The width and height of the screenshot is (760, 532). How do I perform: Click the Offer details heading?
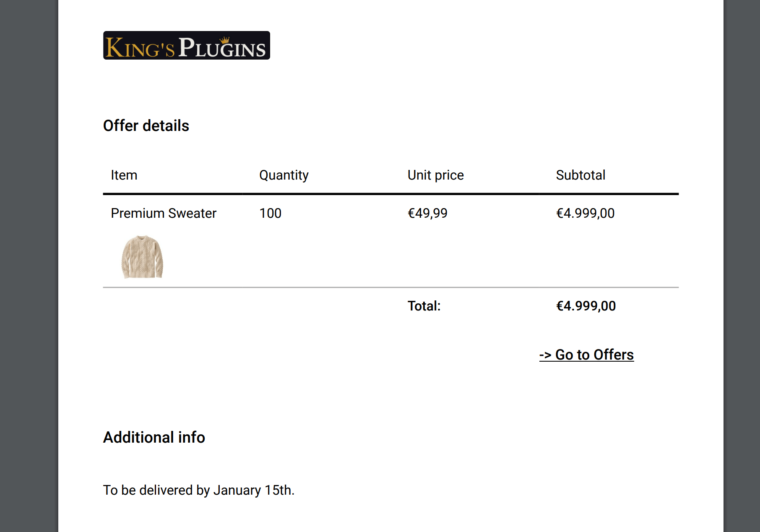pyautogui.click(x=146, y=126)
